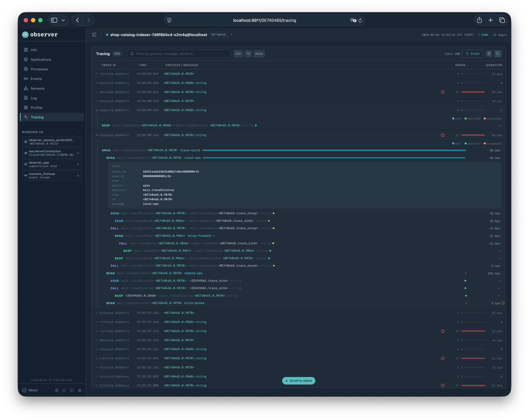529x420 pixels.
Task: Open the About info icon
Action: point(24,390)
